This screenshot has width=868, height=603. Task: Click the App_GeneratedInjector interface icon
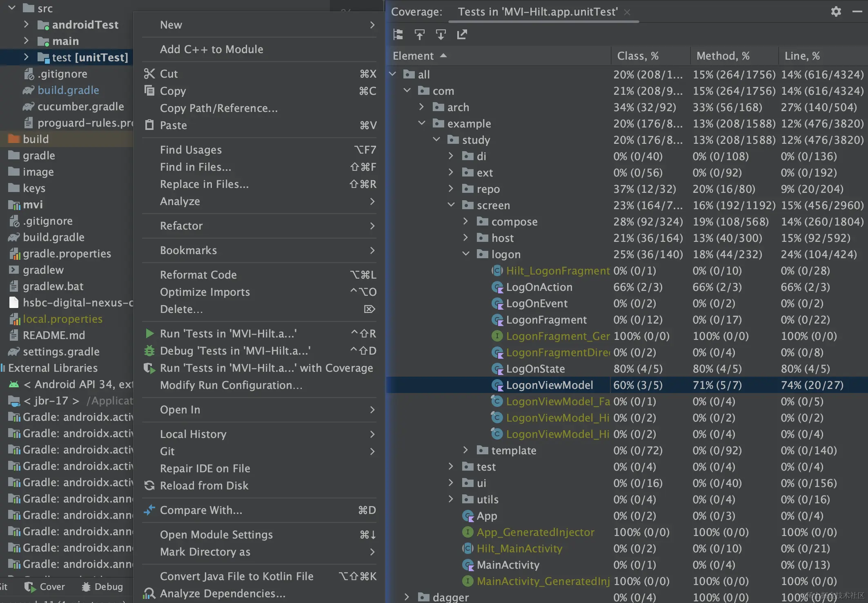tap(467, 532)
